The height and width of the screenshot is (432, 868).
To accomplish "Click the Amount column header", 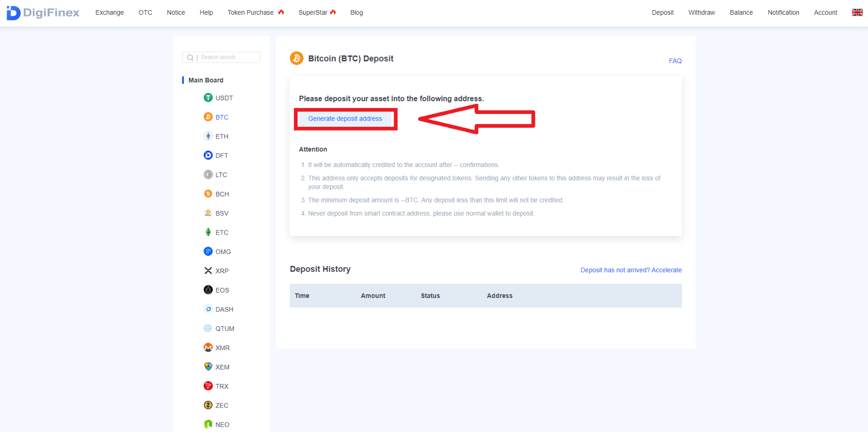I will tap(373, 296).
